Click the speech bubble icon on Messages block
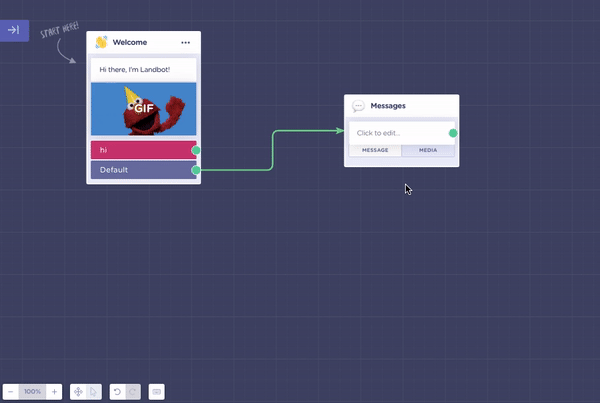The width and height of the screenshot is (600, 403). [358, 106]
